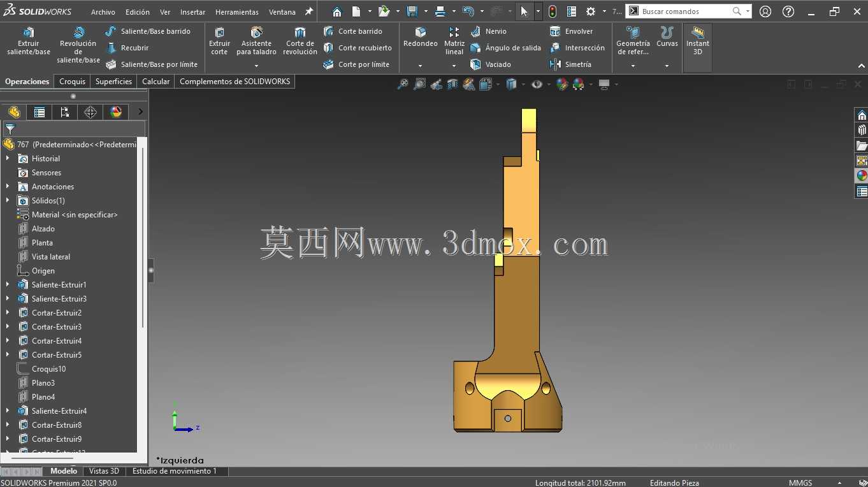Image resolution: width=868 pixels, height=487 pixels.
Task: Switch to the Superficies tab
Action: 113,82
